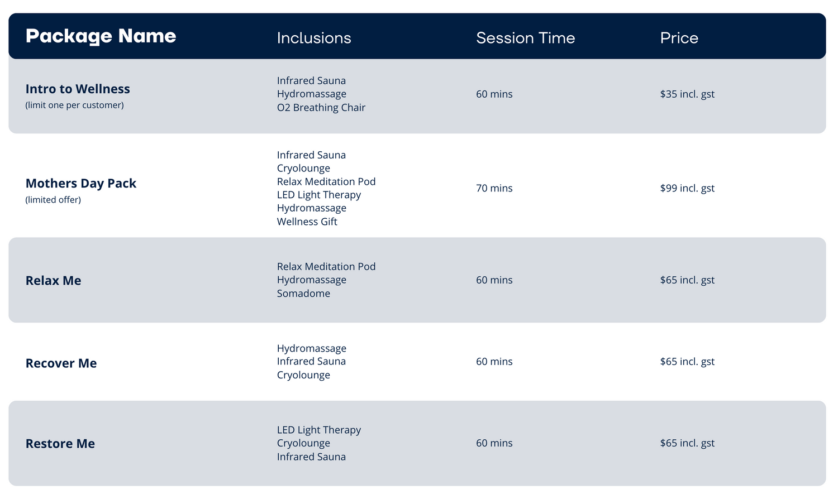Screen dimensions: 838x504
Task: Click the Inclusions column header
Action: click(x=314, y=38)
